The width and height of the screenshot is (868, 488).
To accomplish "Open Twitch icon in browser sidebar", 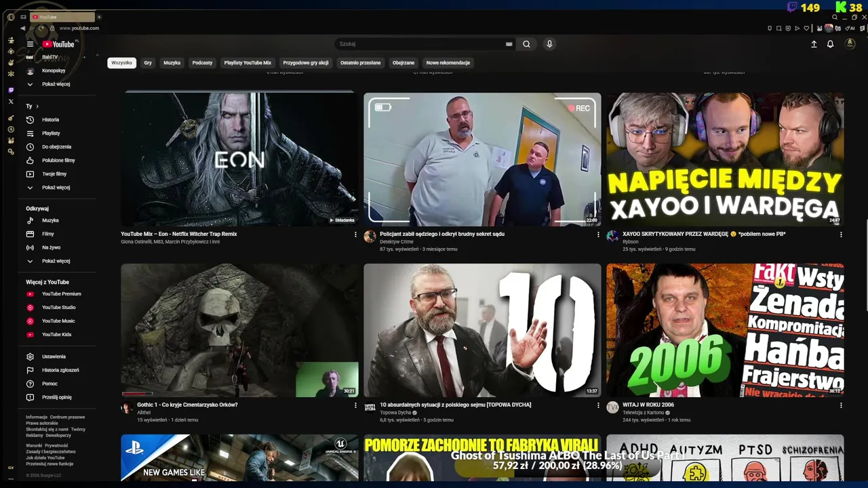I will tap(11, 90).
